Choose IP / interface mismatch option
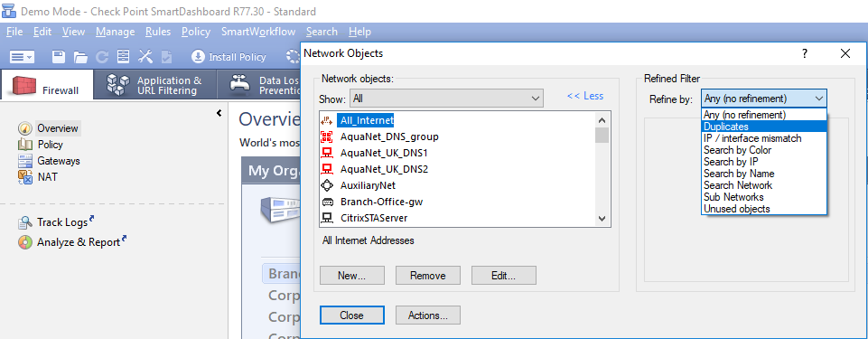 pos(764,138)
